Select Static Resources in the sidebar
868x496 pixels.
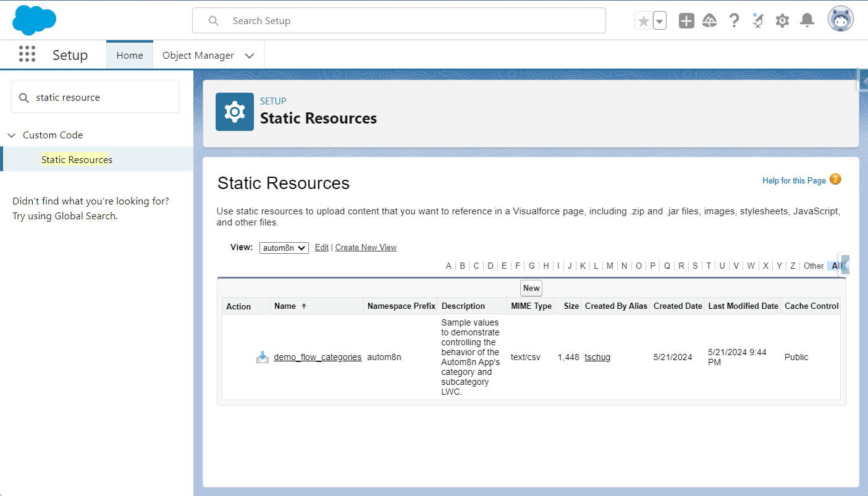(x=77, y=159)
